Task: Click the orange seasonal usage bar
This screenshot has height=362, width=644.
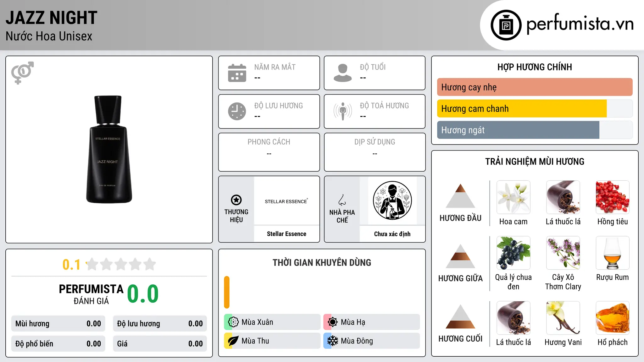Action: pos(227,292)
